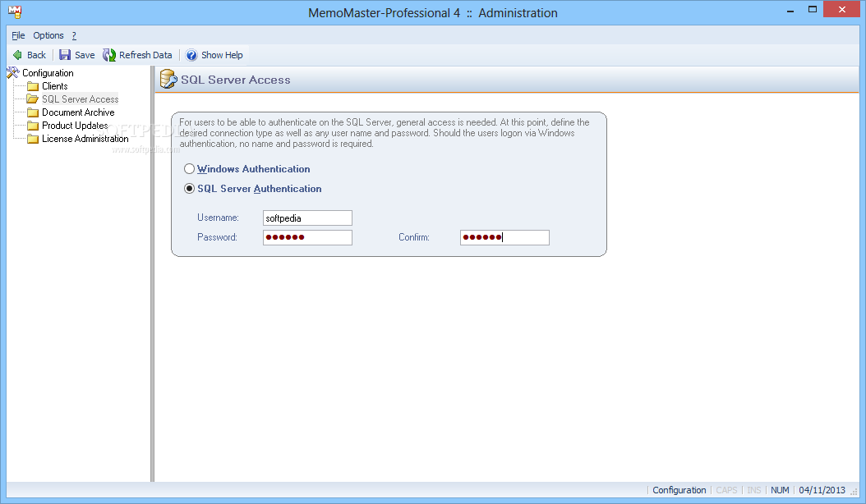Click the Refresh Data arrows icon
The image size is (866, 504).
[x=108, y=55]
